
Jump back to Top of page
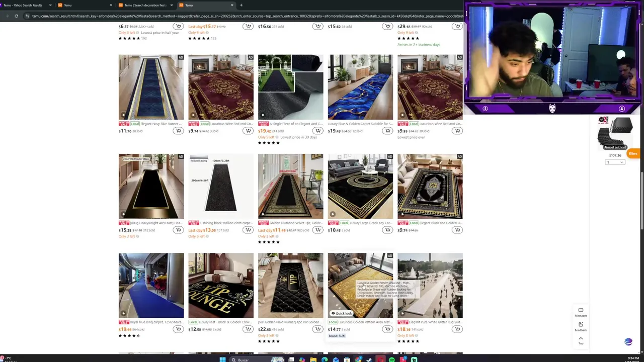(x=581, y=340)
